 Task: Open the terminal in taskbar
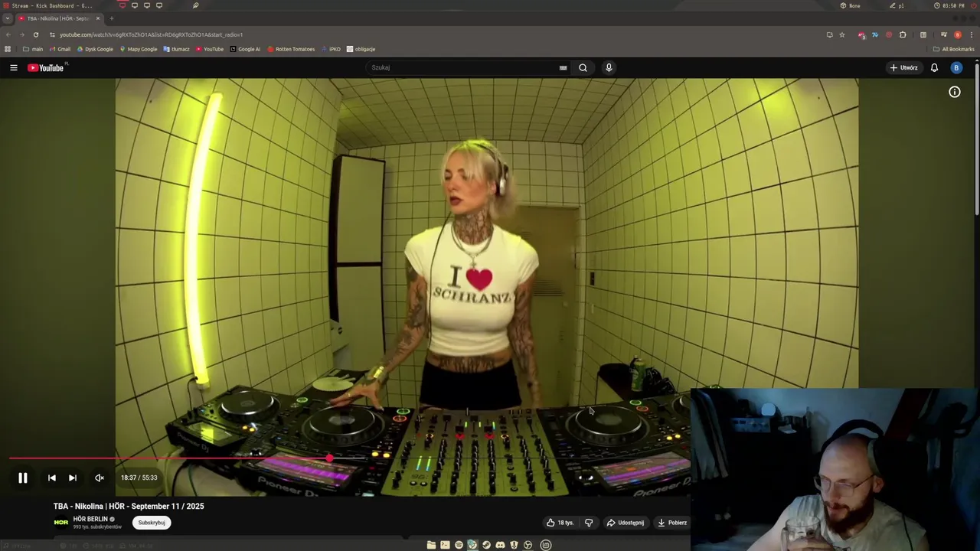[445, 545]
